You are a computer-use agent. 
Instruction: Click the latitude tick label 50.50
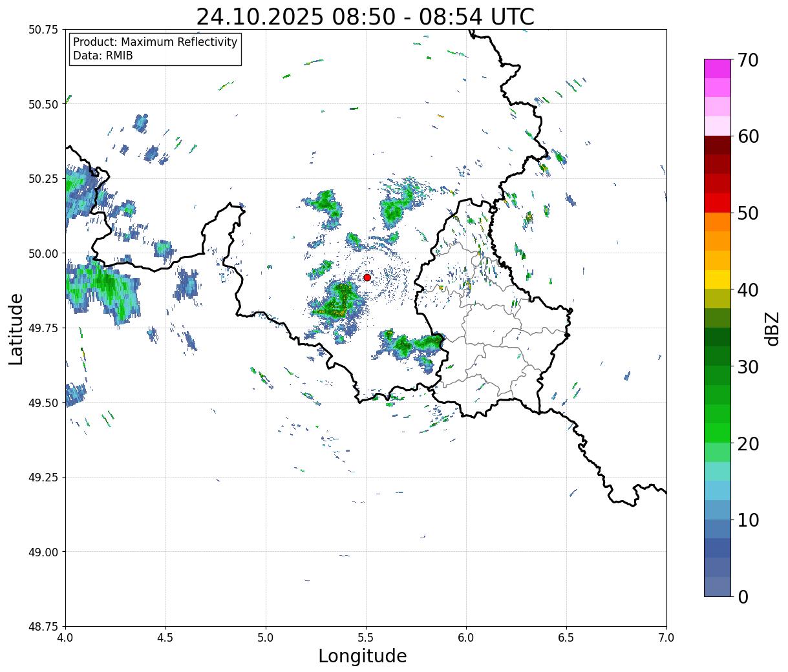43,104
